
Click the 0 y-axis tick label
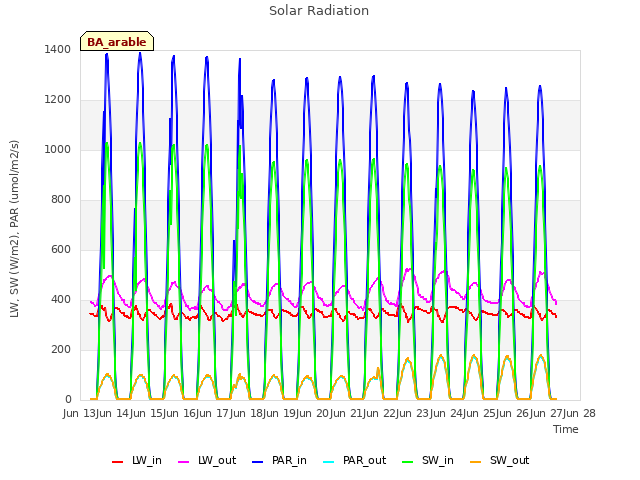click(68, 399)
